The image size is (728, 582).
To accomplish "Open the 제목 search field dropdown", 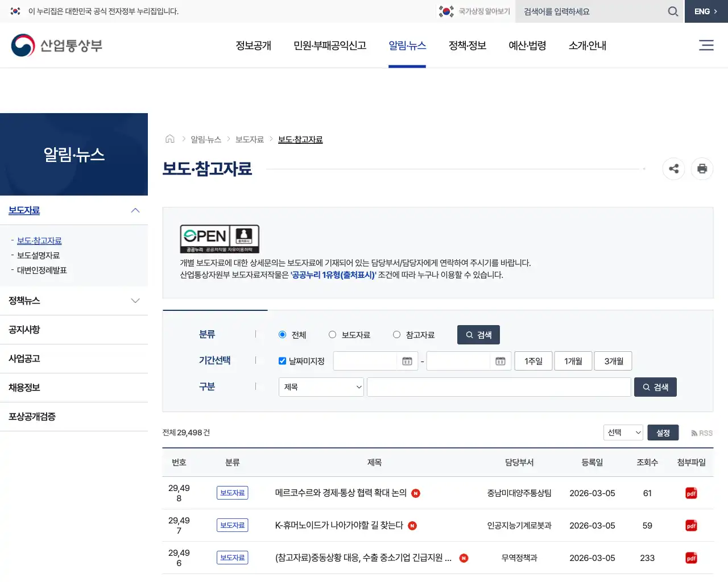I will [x=321, y=387].
